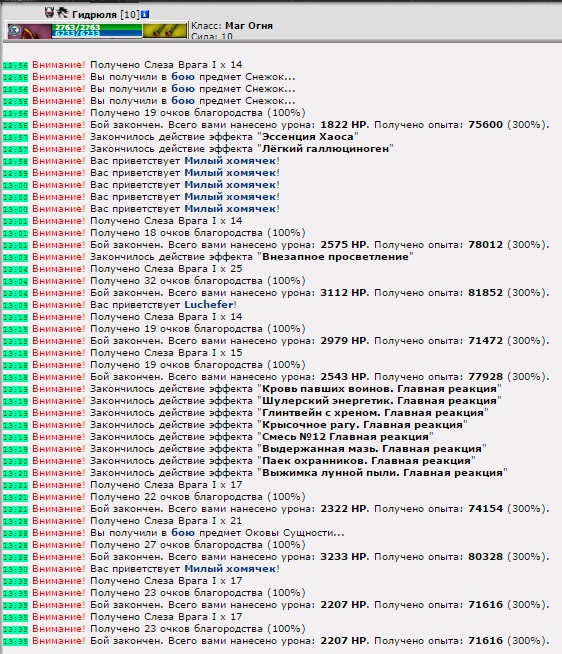Click experience value 74154

coord(485,509)
